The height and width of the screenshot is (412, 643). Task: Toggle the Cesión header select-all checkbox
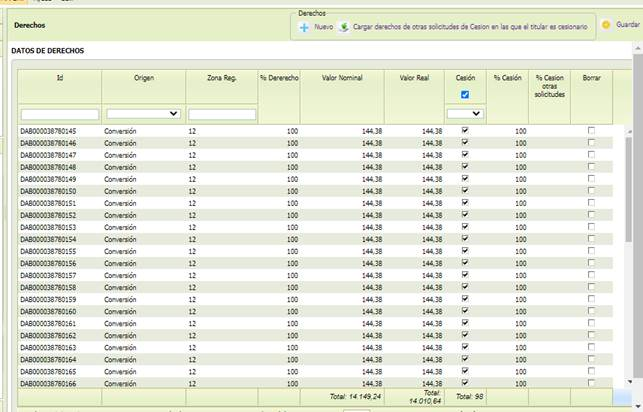(465, 95)
